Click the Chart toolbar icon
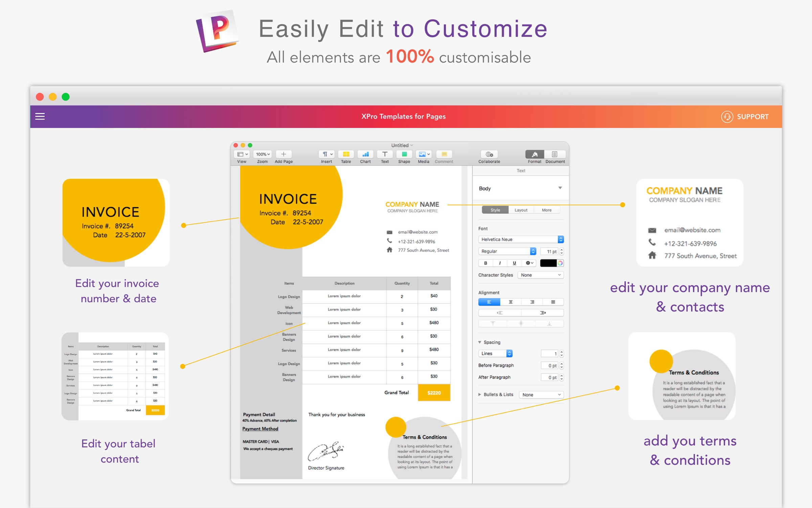812x508 pixels. 365,154
